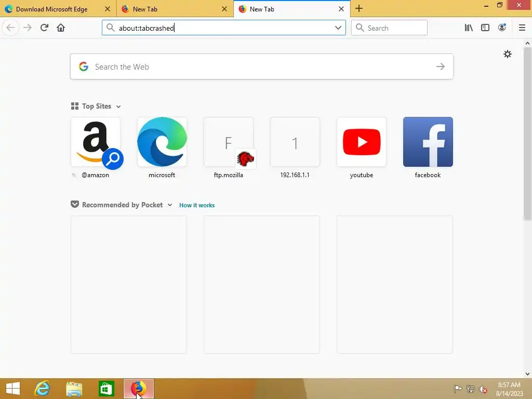Open New Tab page preferences gear

coord(507,54)
